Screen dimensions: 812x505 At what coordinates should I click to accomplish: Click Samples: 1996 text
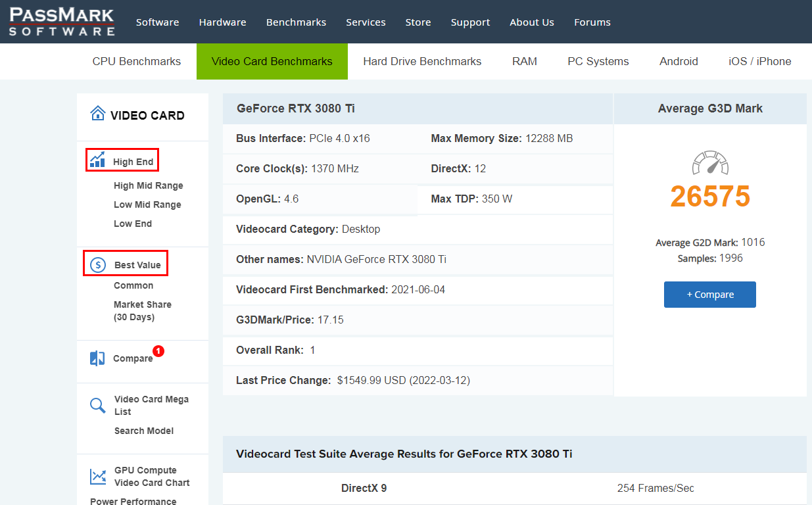710,258
